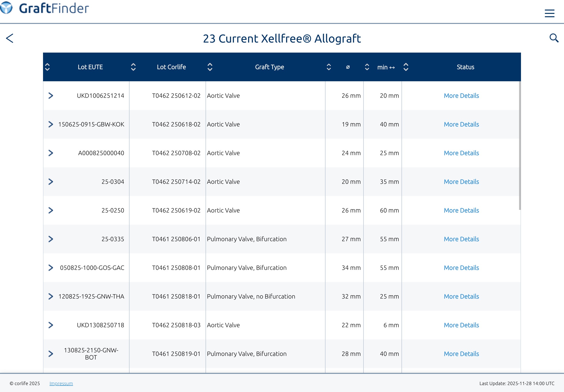Screen dimensions: 564x392
Task: Sort by min length column arrows
Action: (x=367, y=67)
